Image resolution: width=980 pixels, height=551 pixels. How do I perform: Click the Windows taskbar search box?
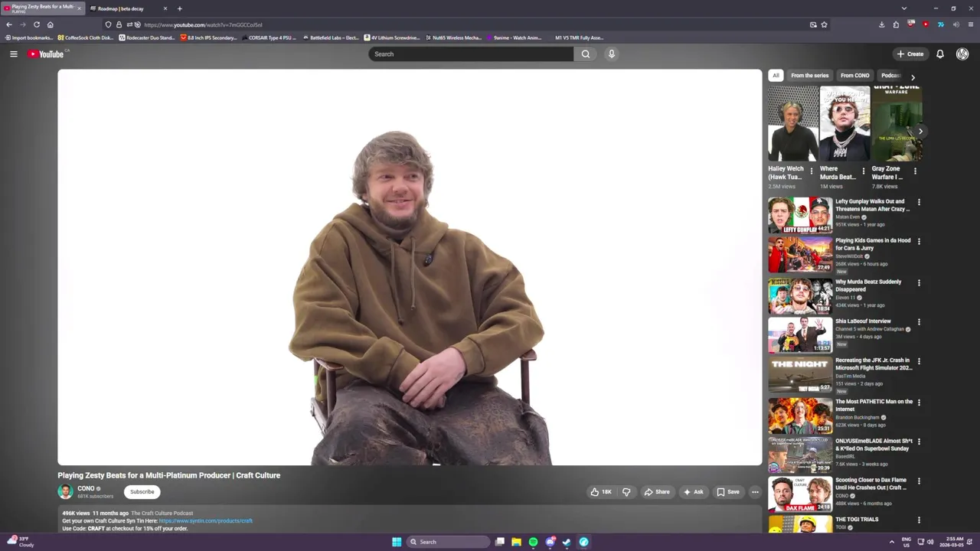click(x=448, y=542)
